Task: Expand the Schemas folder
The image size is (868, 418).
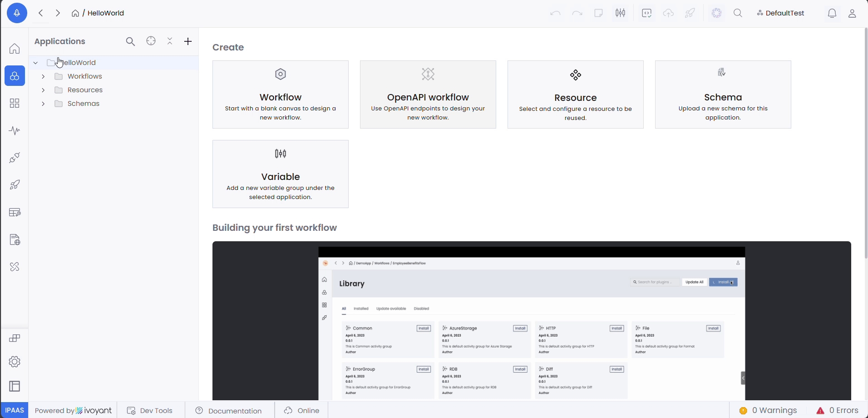Action: 43,104
